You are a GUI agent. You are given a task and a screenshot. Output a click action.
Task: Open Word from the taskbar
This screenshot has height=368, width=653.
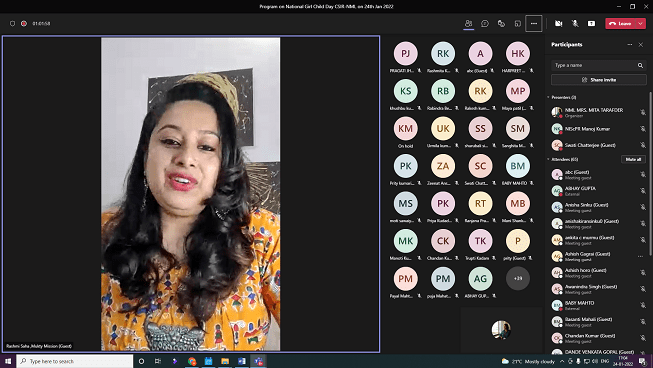coord(242,361)
